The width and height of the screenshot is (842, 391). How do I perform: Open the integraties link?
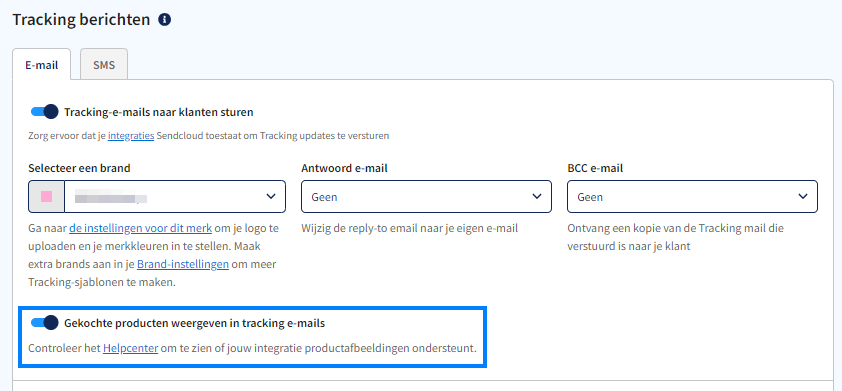coord(131,136)
